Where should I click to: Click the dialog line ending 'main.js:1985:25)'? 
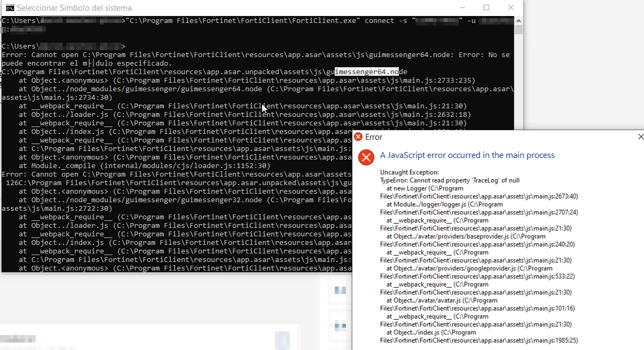(x=479, y=340)
